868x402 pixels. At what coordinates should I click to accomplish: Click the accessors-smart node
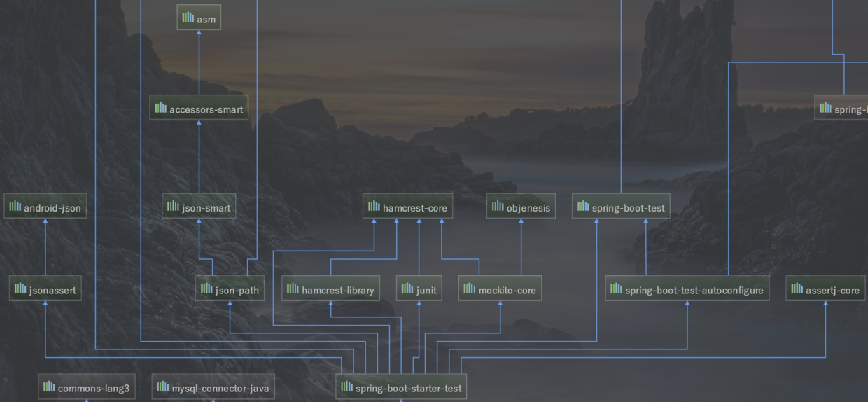pyautogui.click(x=199, y=109)
